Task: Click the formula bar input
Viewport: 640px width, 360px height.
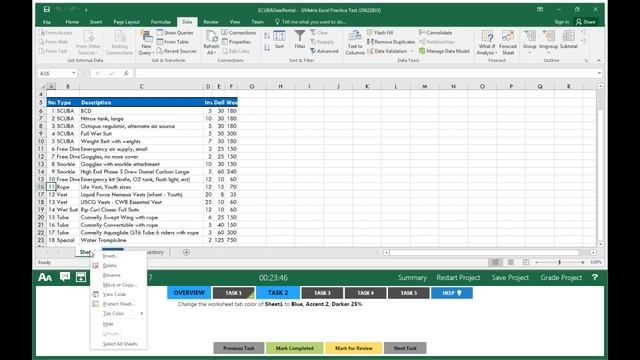Action: (365, 73)
